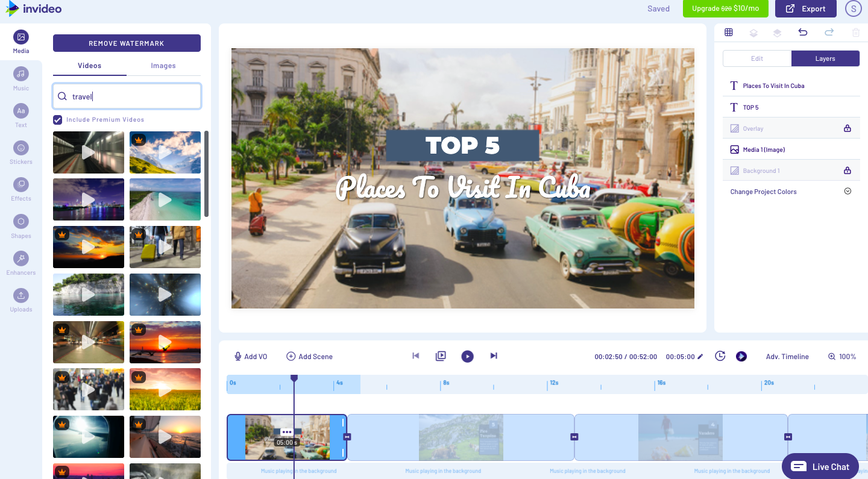Switch to the Edit tab

pyautogui.click(x=757, y=58)
